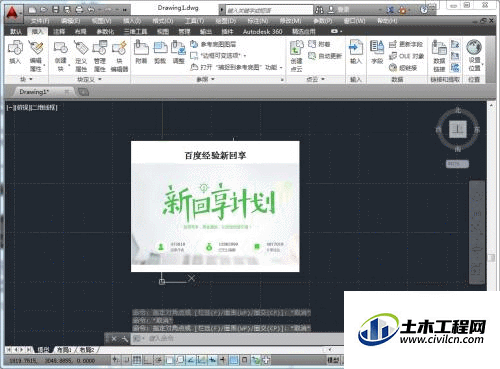Expand the 块 (Block) panel title arrow

click(x=31, y=79)
